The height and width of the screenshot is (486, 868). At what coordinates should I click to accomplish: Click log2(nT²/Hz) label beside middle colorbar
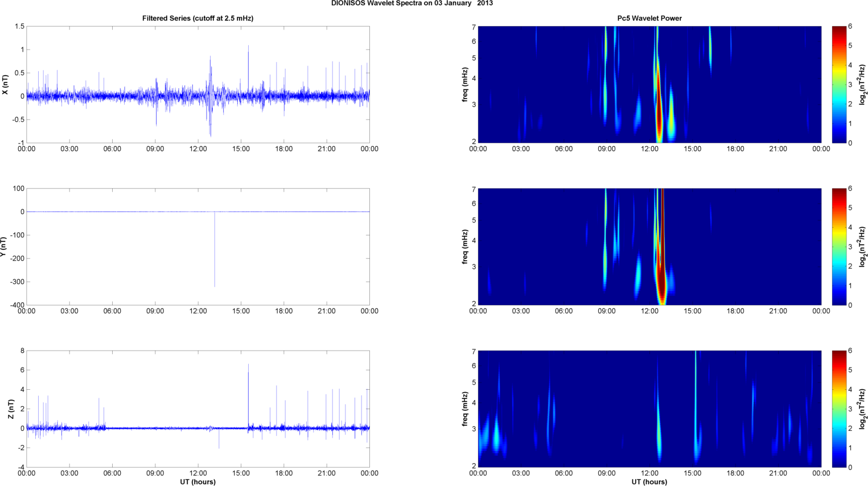pos(863,246)
